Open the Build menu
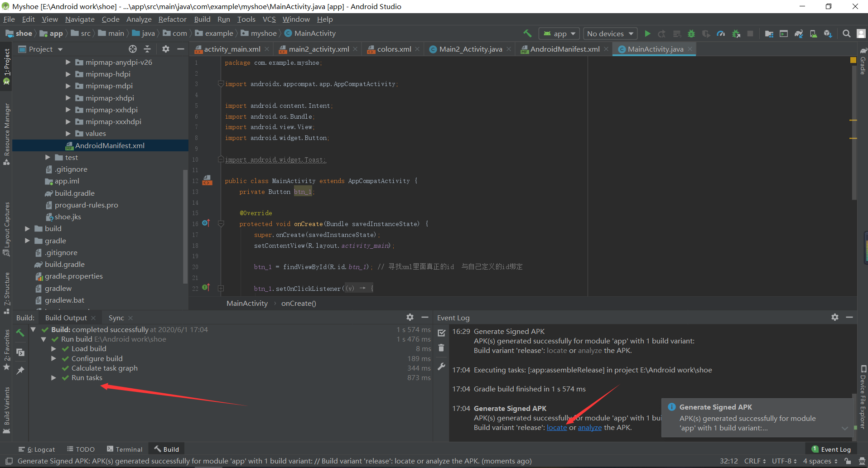 (202, 19)
